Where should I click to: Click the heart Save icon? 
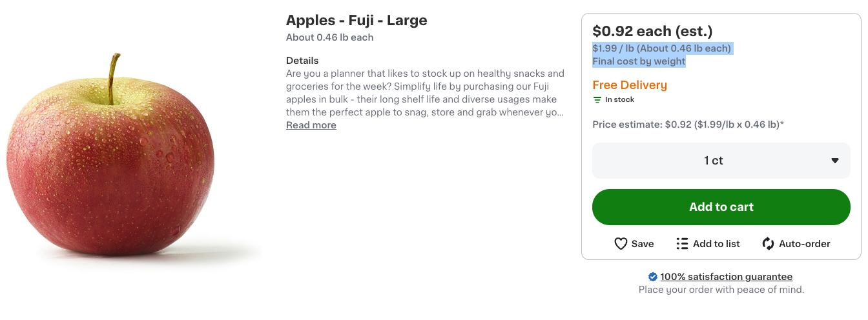(621, 244)
